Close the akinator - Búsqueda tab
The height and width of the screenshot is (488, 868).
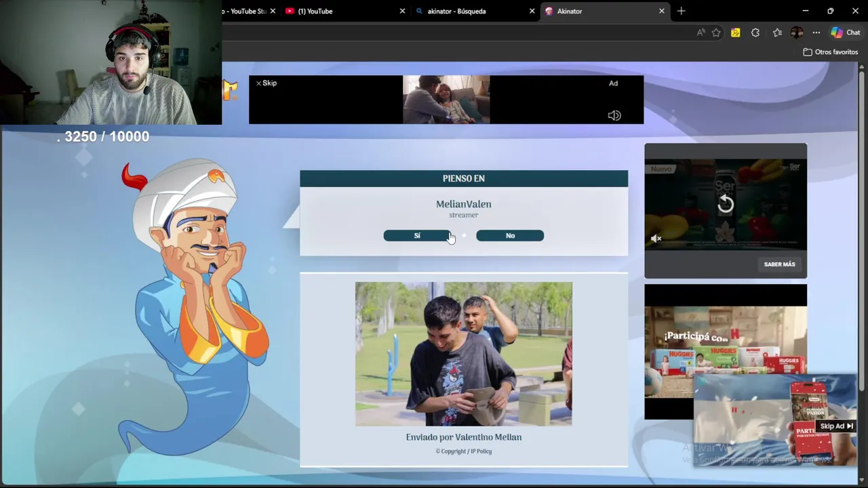532,11
